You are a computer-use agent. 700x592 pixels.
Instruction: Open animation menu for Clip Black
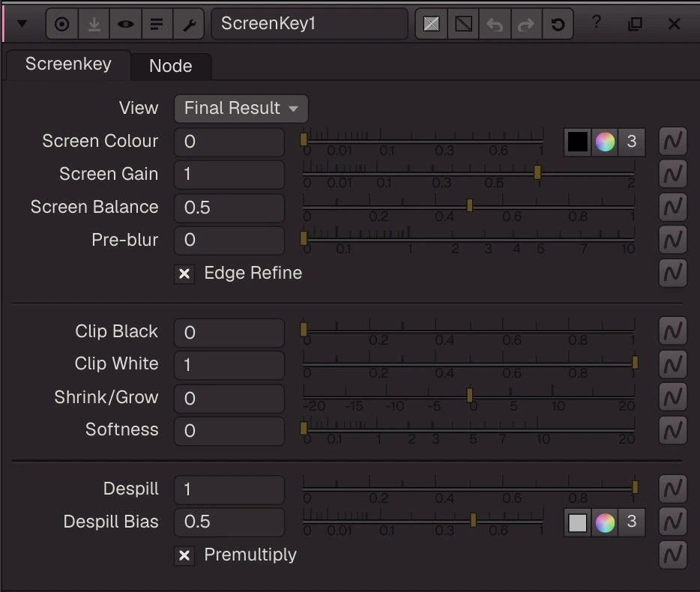coord(673,331)
